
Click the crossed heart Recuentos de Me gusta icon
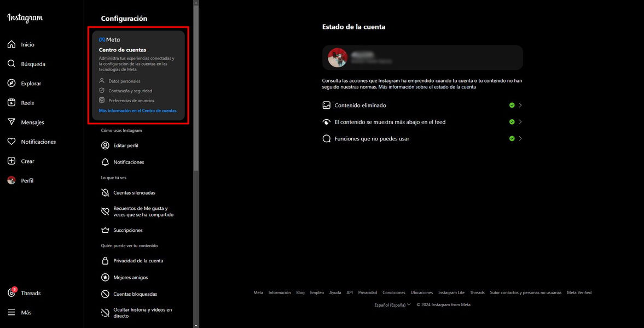[x=105, y=212]
